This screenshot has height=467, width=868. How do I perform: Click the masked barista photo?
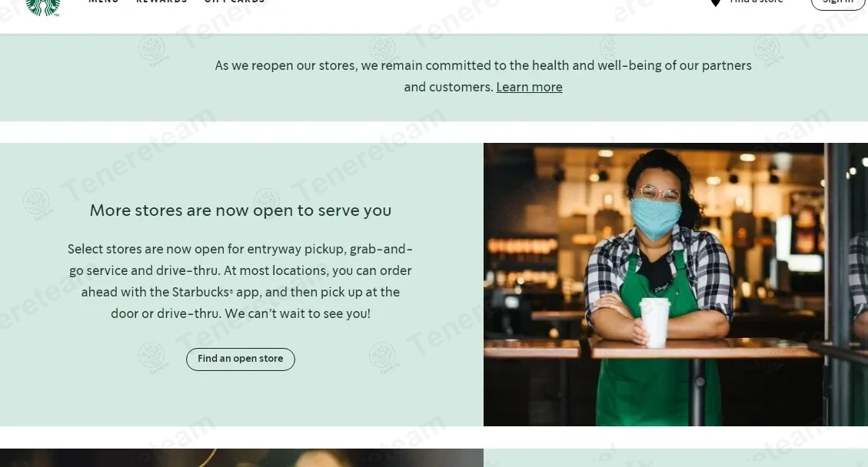click(x=675, y=284)
